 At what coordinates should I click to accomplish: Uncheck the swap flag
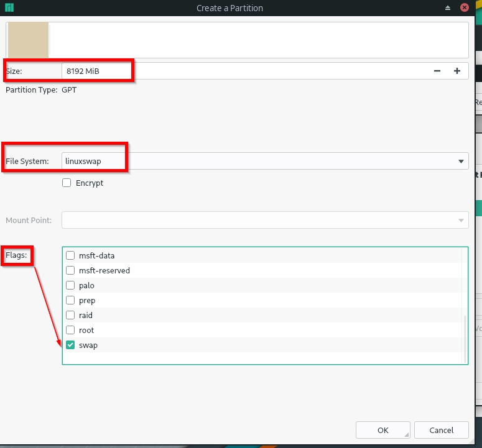click(70, 345)
